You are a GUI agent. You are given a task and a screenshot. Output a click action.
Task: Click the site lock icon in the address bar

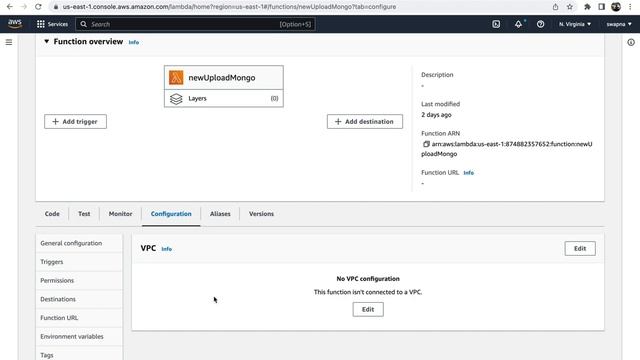click(x=56, y=7)
